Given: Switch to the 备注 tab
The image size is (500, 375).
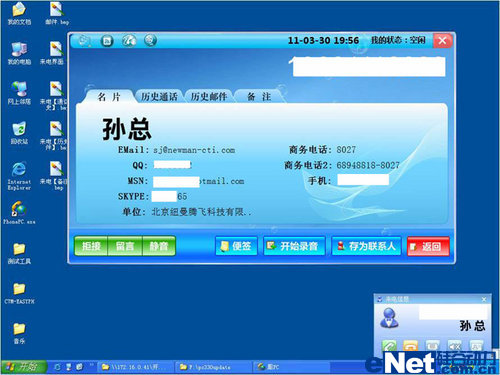Looking at the screenshot, I should (259, 97).
